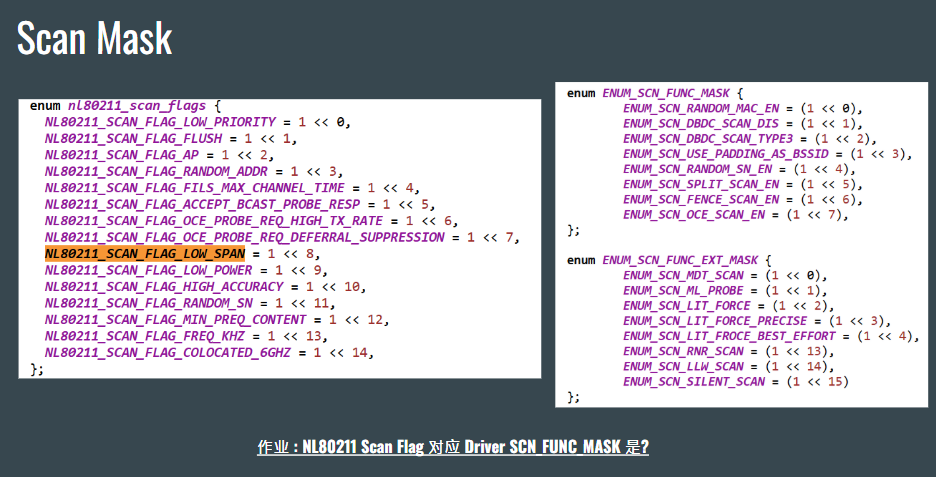Click enum name ENUM_SCN_FUNC_EXT_MASK
The width and height of the screenshot is (936, 477).
[680, 260]
